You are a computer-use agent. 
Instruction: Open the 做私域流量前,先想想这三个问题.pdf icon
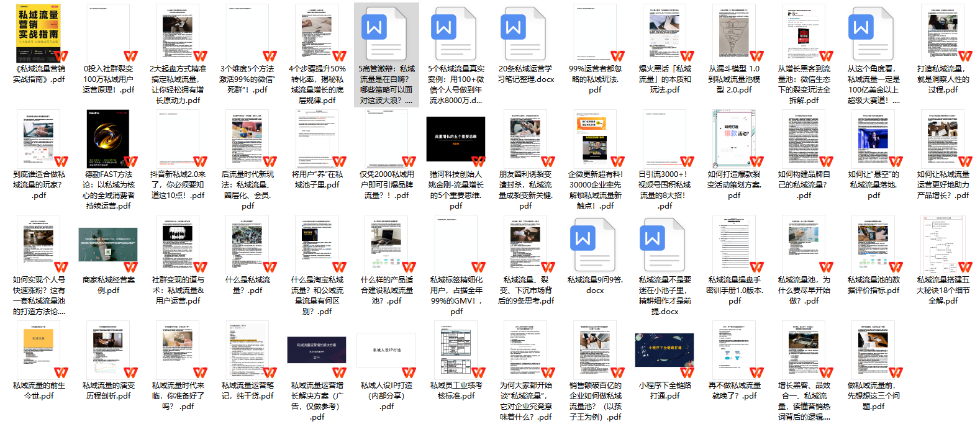[x=873, y=349]
